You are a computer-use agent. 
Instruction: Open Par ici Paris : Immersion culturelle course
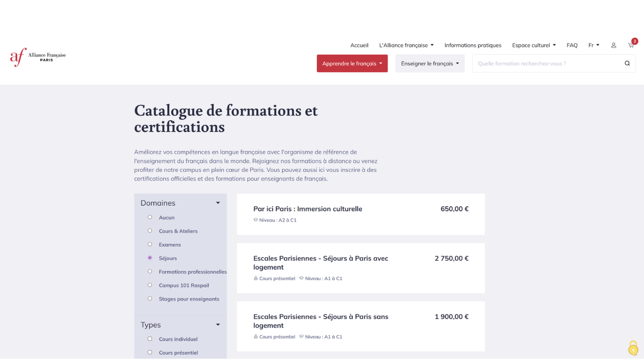point(307,209)
